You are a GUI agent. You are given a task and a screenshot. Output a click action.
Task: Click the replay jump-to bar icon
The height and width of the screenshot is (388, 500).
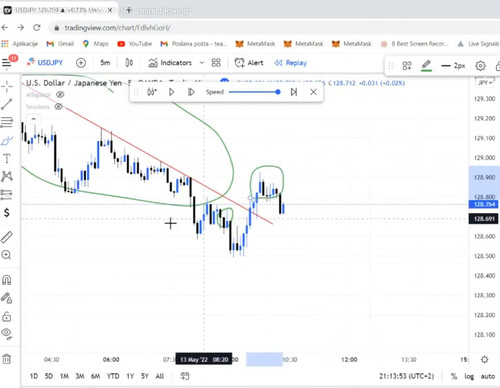pyautogui.click(x=152, y=92)
